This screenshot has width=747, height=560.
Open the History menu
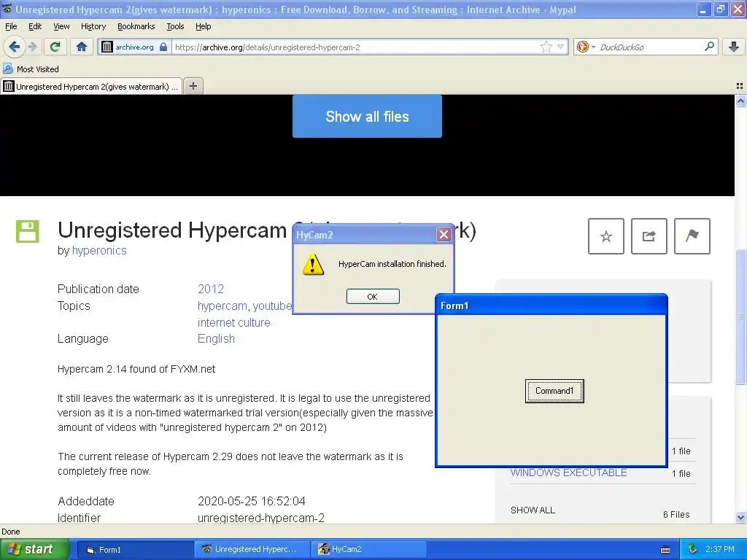coord(93,26)
